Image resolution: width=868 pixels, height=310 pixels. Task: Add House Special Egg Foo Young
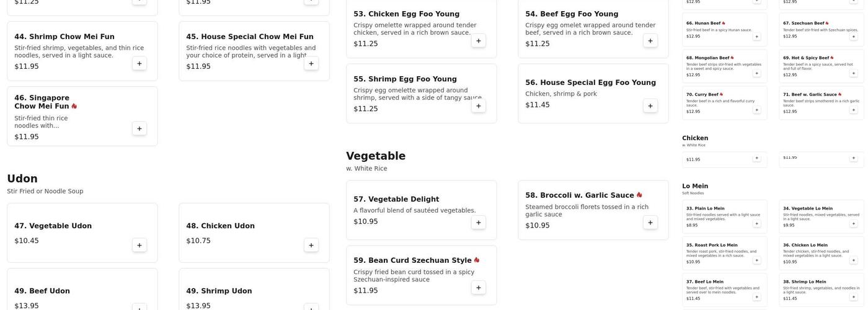tap(650, 106)
